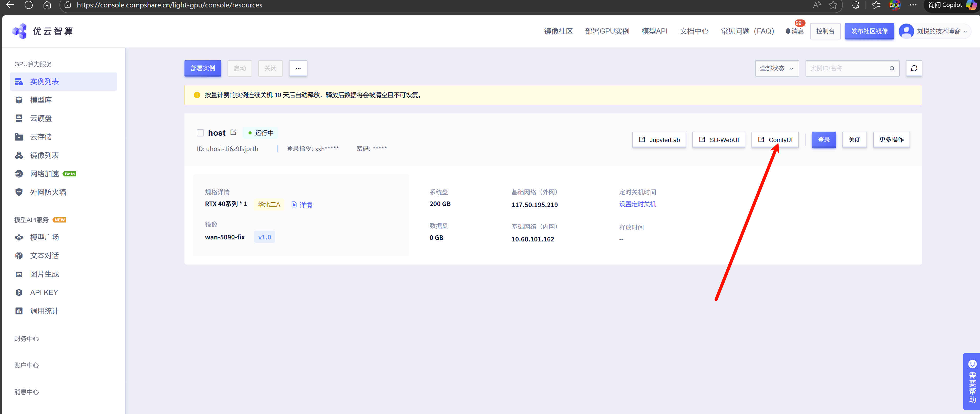Go to 外网防火墙 in the sidebar
The height and width of the screenshot is (414, 980).
point(48,192)
